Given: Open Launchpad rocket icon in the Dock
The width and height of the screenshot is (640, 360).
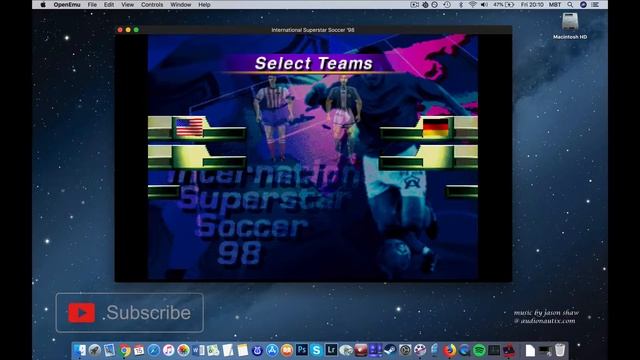Looking at the screenshot, I should pos(95,350).
